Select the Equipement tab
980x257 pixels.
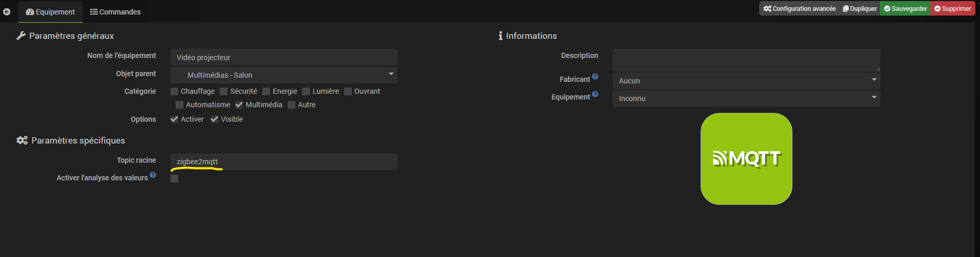click(x=50, y=12)
